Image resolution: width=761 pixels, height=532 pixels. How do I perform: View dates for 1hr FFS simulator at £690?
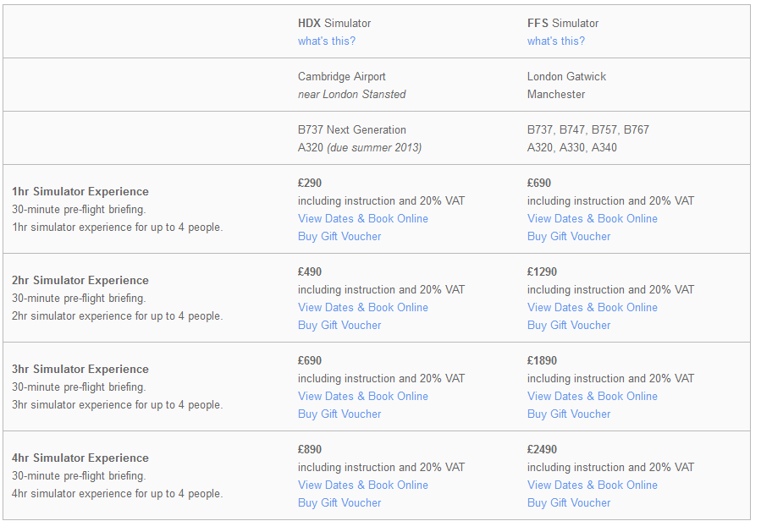[593, 218]
